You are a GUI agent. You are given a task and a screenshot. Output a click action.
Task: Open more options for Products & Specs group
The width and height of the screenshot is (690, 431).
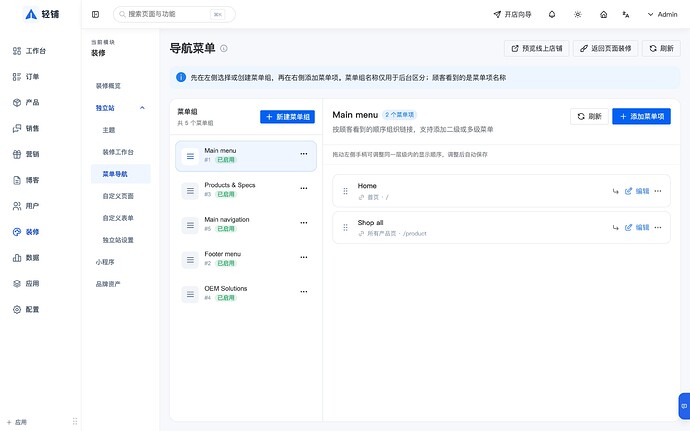304,188
